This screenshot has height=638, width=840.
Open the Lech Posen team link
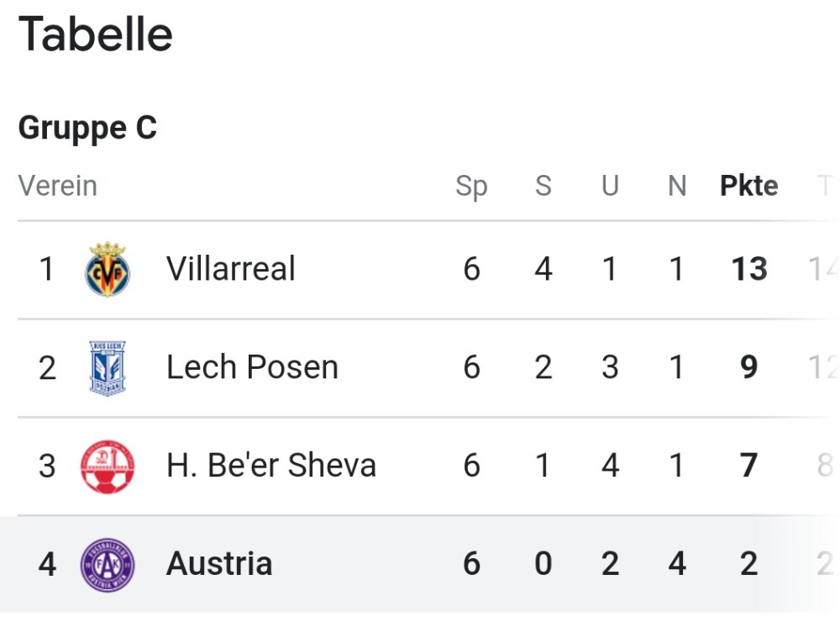252,367
